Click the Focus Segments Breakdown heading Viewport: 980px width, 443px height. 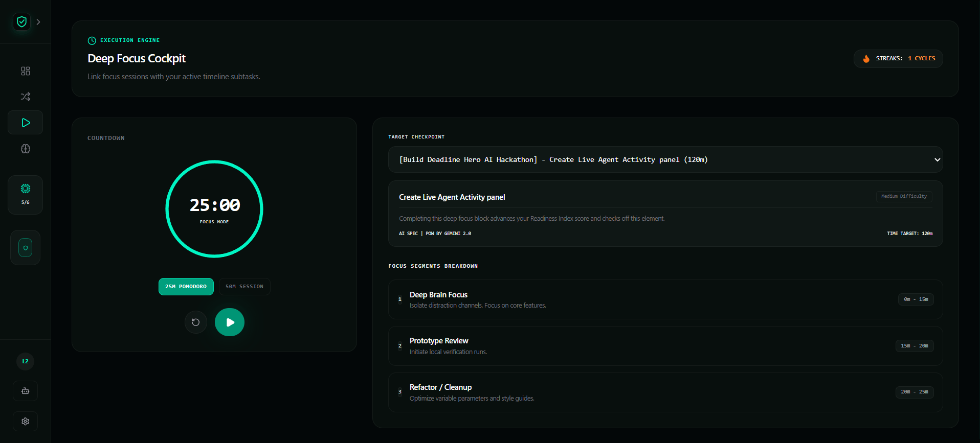[433, 266]
